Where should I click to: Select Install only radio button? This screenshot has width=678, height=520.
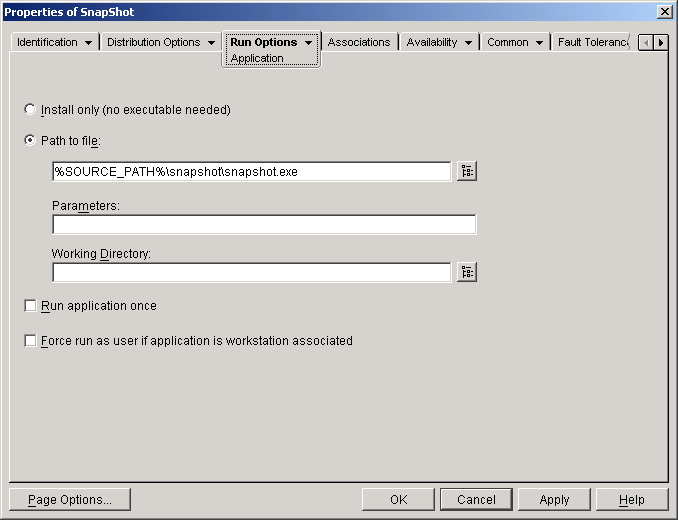30,109
